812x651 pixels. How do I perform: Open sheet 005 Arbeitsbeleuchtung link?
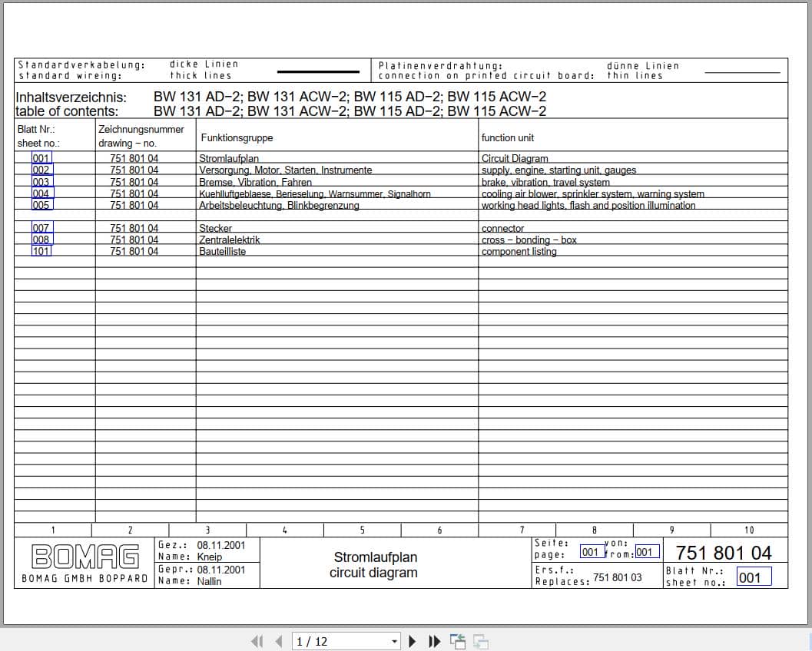pyautogui.click(x=41, y=204)
